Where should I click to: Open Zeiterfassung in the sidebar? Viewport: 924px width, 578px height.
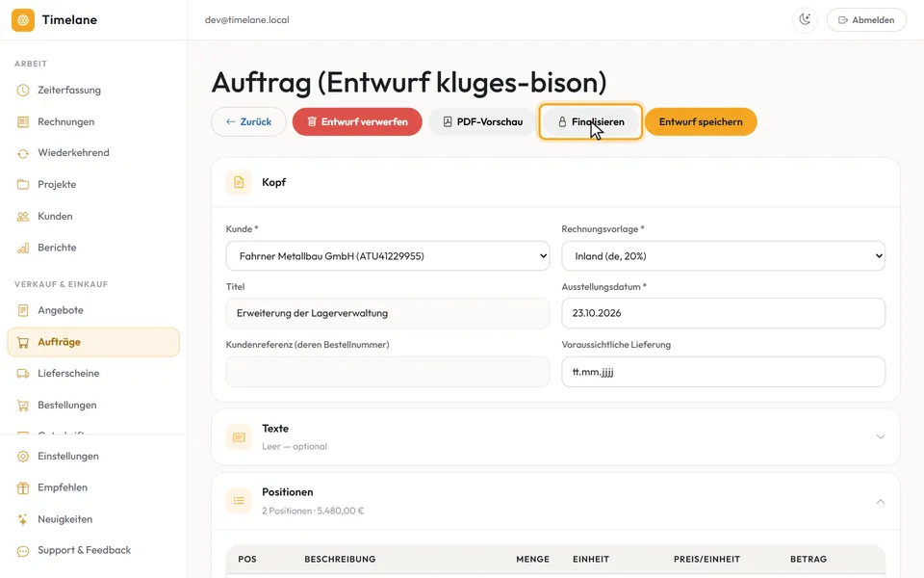click(x=93, y=91)
